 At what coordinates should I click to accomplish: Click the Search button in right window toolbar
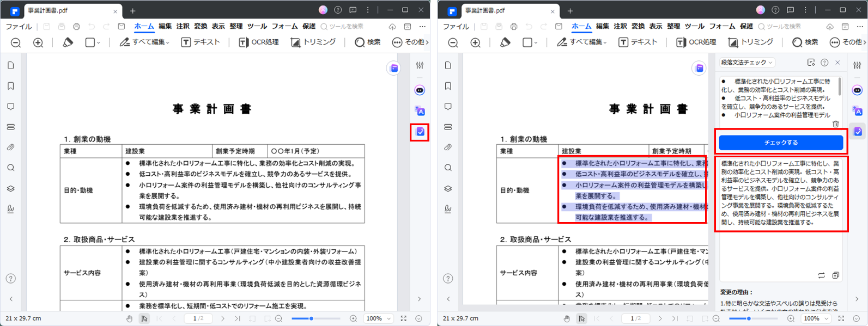[x=805, y=42]
